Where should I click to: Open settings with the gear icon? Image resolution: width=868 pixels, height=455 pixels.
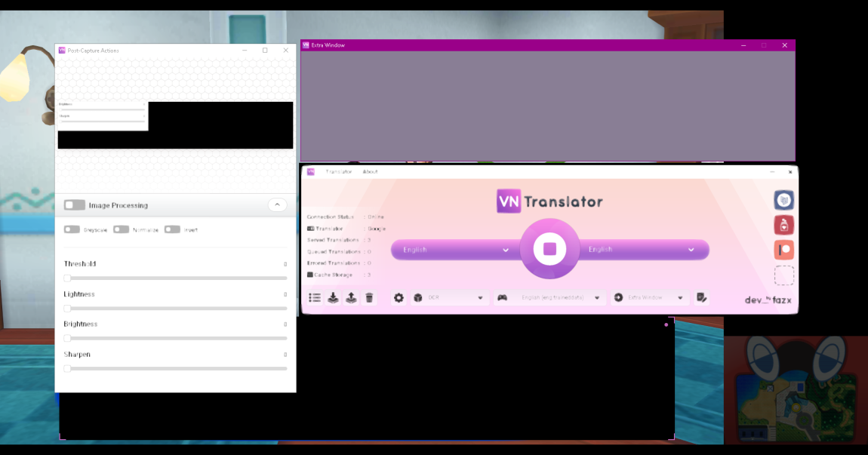click(x=399, y=298)
